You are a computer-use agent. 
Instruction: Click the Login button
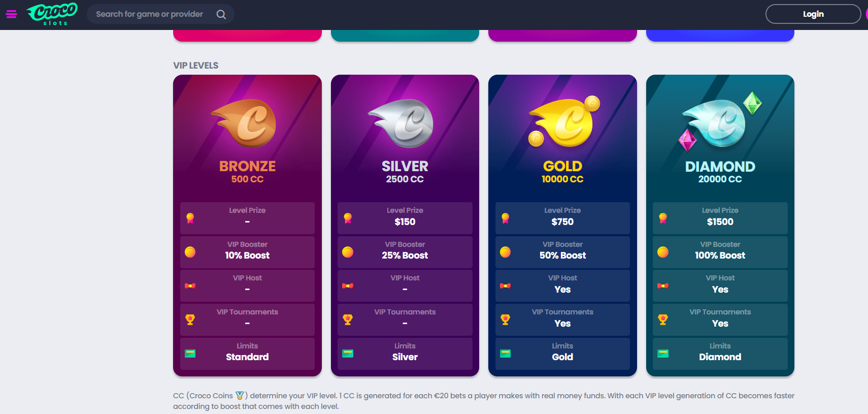coord(813,14)
